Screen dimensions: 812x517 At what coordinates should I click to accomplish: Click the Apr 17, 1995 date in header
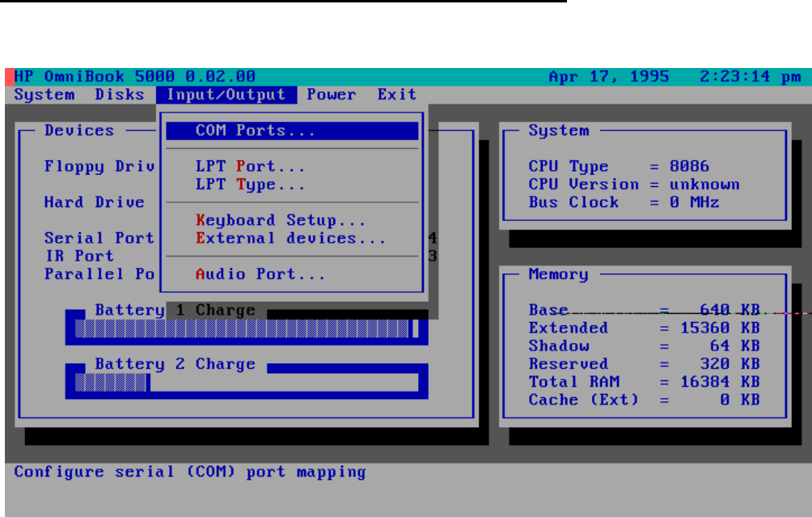coord(608,77)
